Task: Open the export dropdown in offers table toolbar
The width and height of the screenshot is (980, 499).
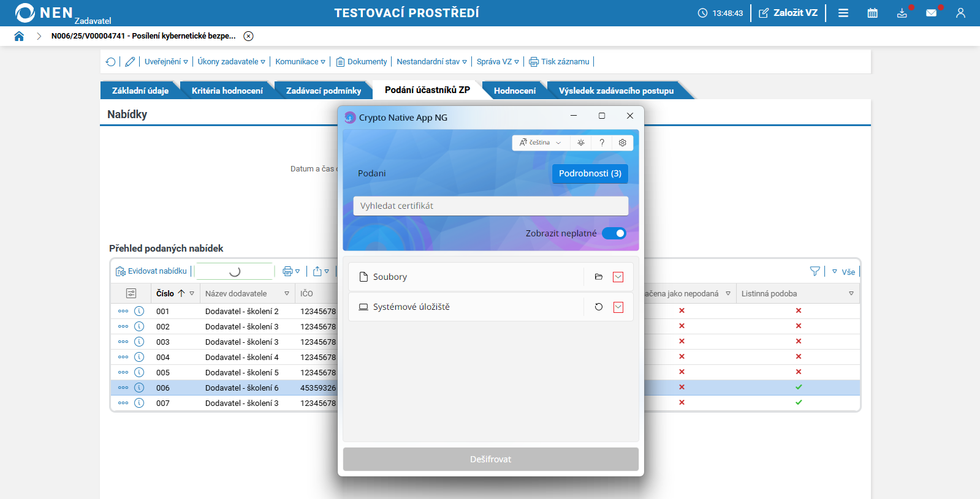Action: pyautogui.click(x=321, y=271)
